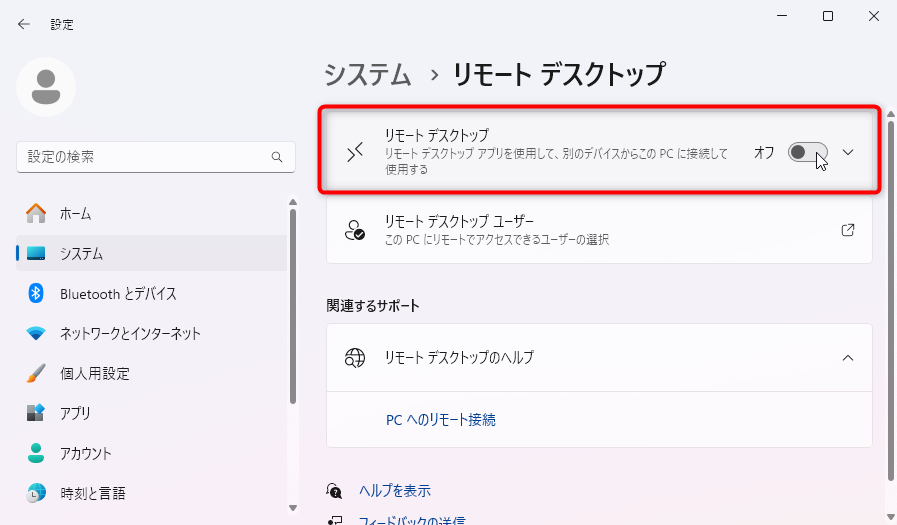Click the back arrow in title bar
Image resolution: width=897 pixels, height=525 pixels.
click(x=23, y=24)
